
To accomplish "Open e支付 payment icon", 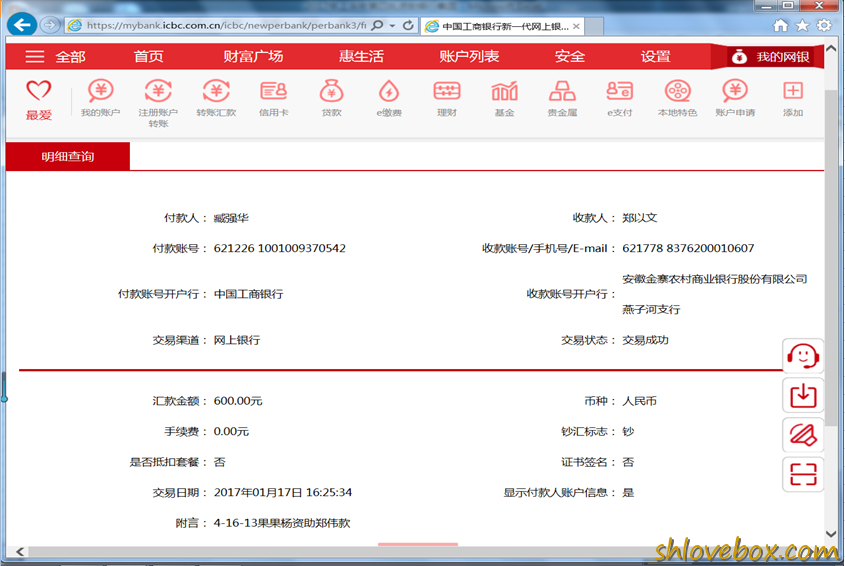I will [620, 98].
